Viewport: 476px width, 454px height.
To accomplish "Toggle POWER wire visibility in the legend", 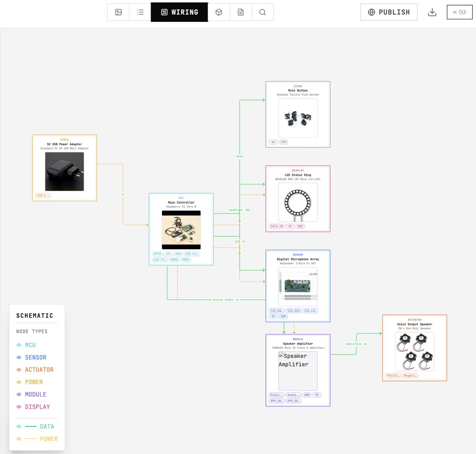I will tap(19, 439).
